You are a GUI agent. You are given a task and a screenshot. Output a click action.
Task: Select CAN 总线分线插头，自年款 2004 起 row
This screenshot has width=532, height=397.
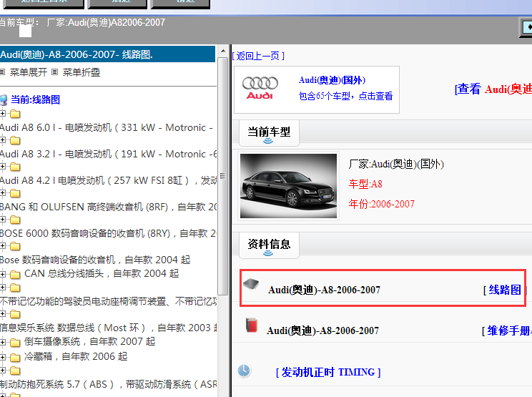[102, 273]
